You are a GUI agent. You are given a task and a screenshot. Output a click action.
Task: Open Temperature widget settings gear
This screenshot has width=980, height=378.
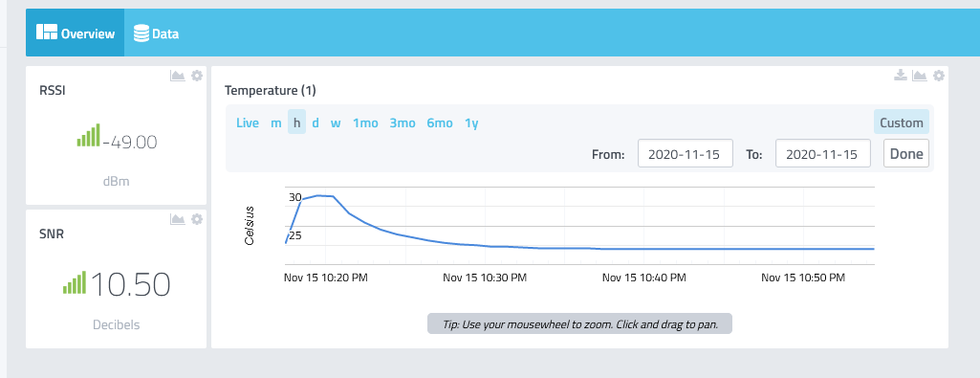pyautogui.click(x=938, y=76)
